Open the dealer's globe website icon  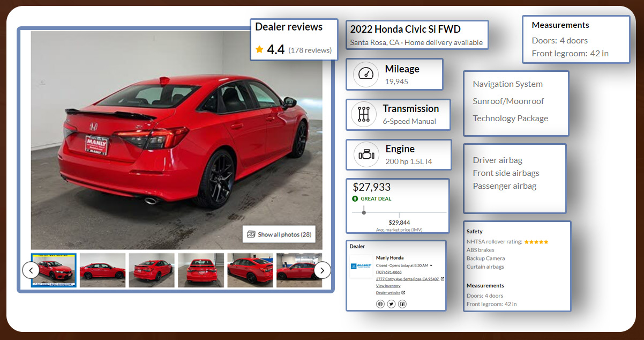(x=380, y=304)
